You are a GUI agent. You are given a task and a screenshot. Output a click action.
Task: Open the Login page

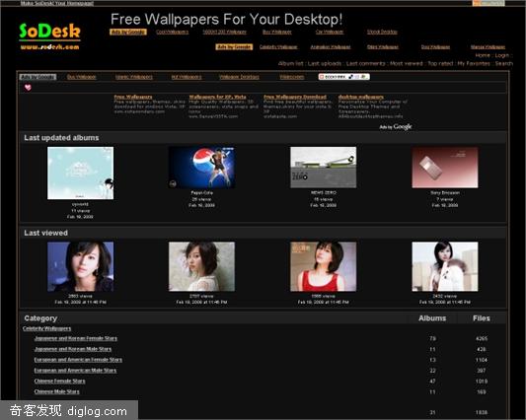point(502,55)
